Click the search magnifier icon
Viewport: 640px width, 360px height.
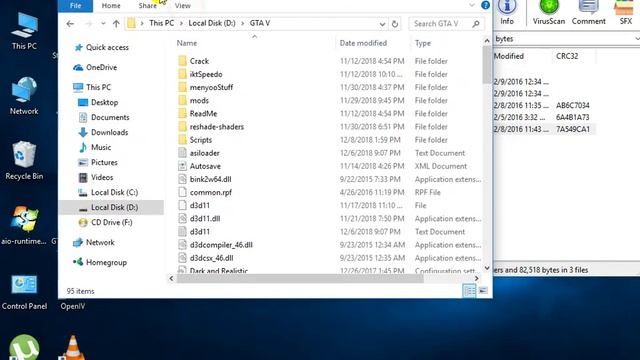476,24
